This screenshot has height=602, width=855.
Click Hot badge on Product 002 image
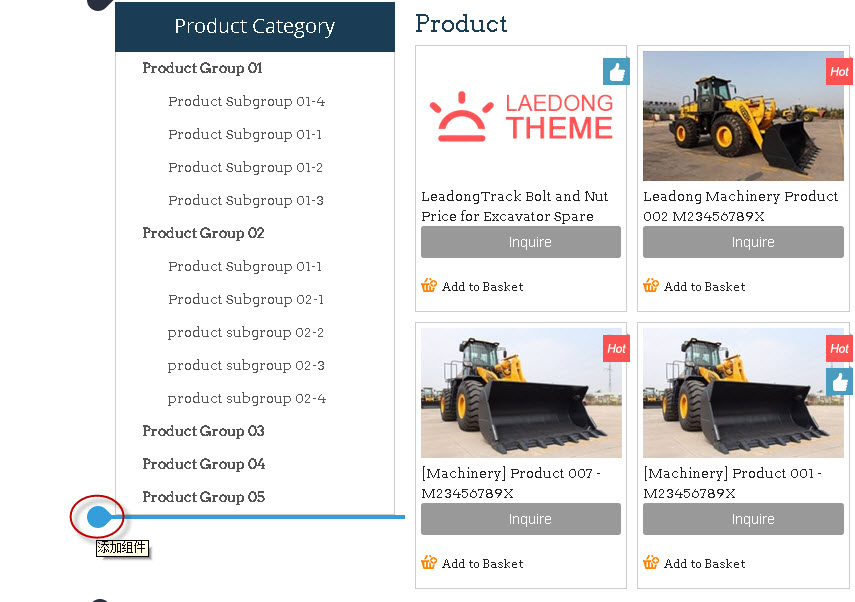(x=839, y=72)
